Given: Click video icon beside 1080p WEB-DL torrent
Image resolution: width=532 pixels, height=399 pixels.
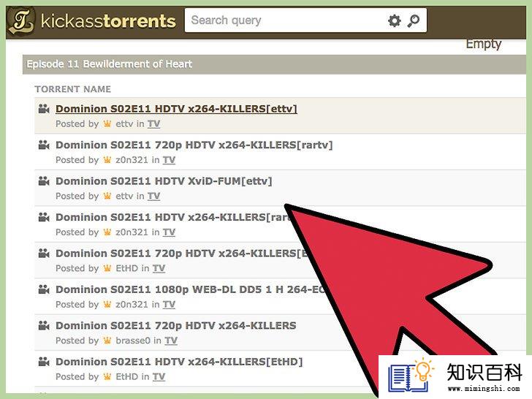Looking at the screenshot, I should pos(44,289).
